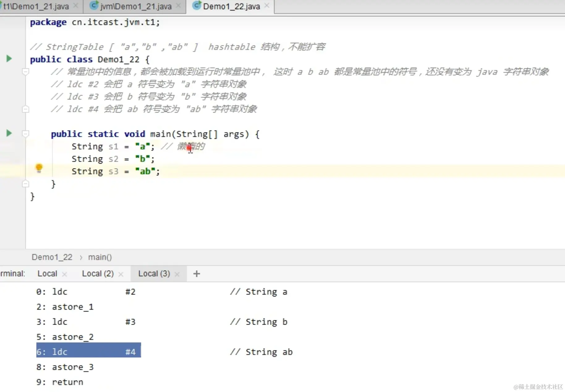Close the Demo1_22.java tab
565x392 pixels.
tap(267, 6)
